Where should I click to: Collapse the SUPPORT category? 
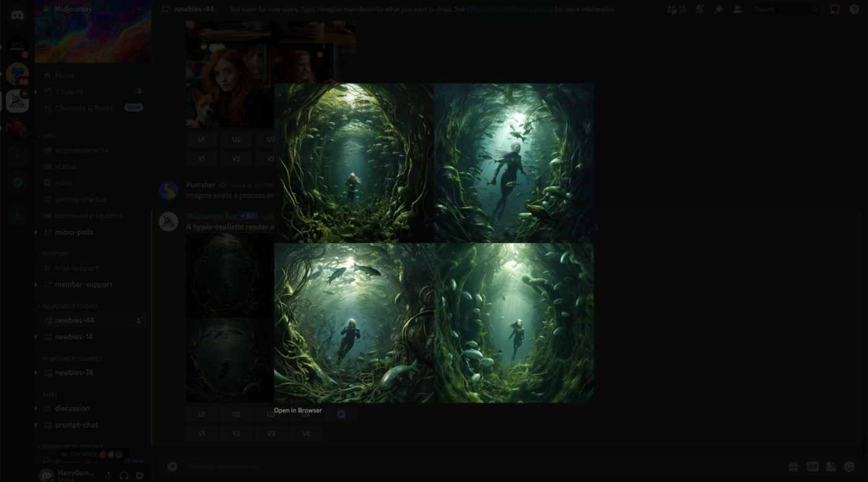[x=55, y=254]
